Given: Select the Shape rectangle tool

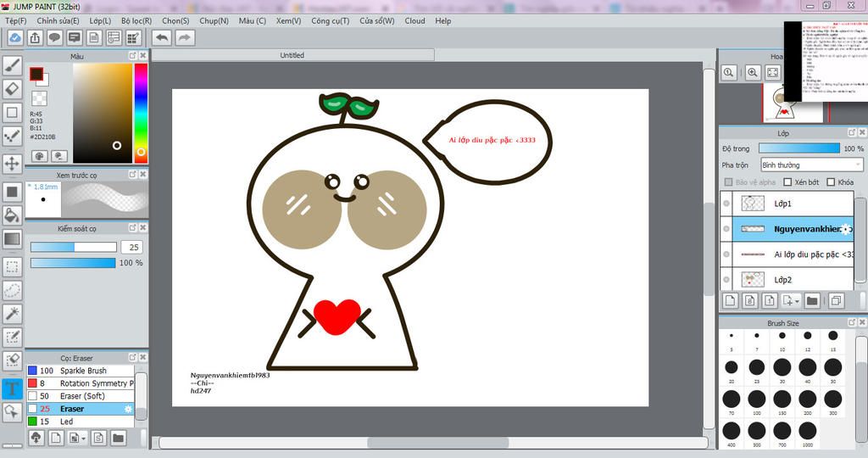Looking at the screenshot, I should tap(12, 113).
